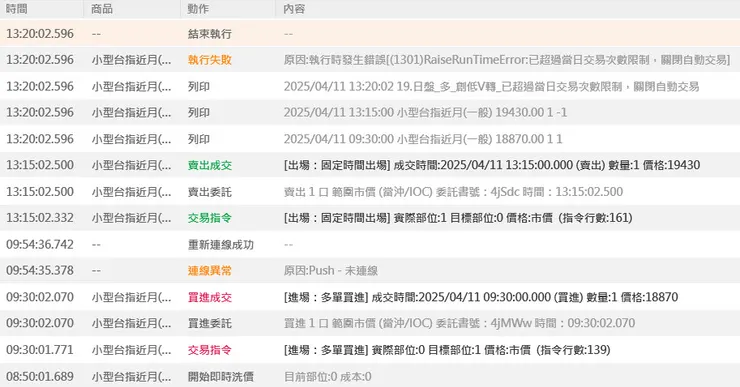Screen dimensions: 740x387
Task: Select the 日盤_多_創低V轉 print message
Action: click(x=491, y=86)
